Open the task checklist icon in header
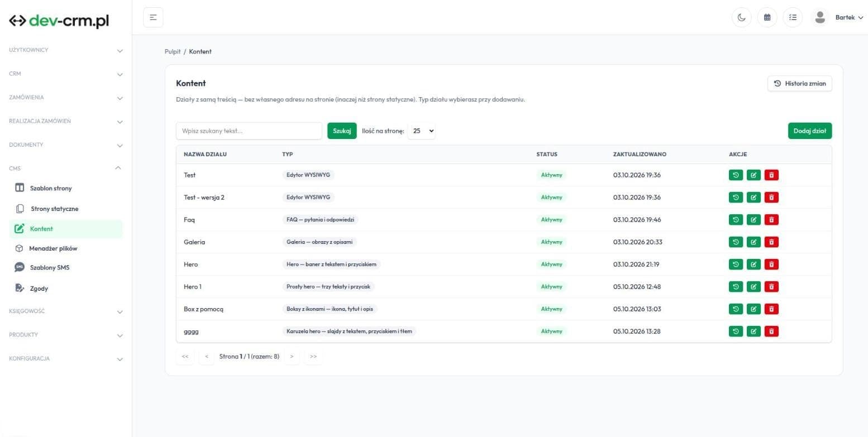The width and height of the screenshot is (868, 437). (x=793, y=17)
